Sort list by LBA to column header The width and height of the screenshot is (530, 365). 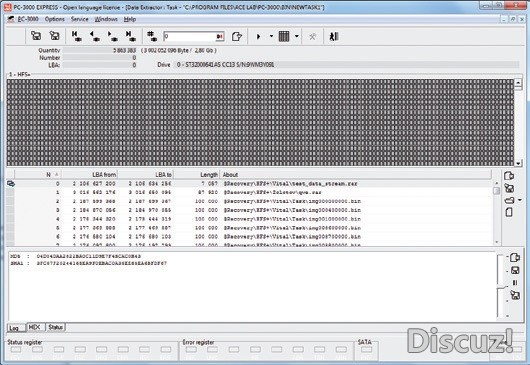[146, 175]
